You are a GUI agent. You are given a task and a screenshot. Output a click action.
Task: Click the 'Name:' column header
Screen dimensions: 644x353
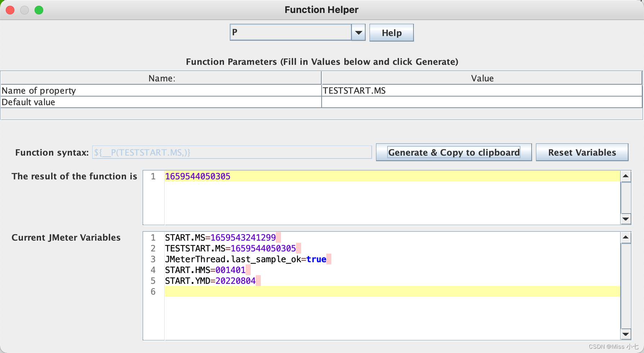pyautogui.click(x=161, y=78)
